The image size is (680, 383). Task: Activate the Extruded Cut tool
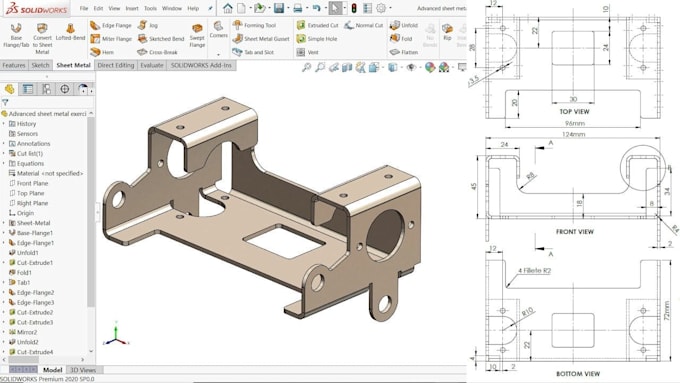(317, 26)
